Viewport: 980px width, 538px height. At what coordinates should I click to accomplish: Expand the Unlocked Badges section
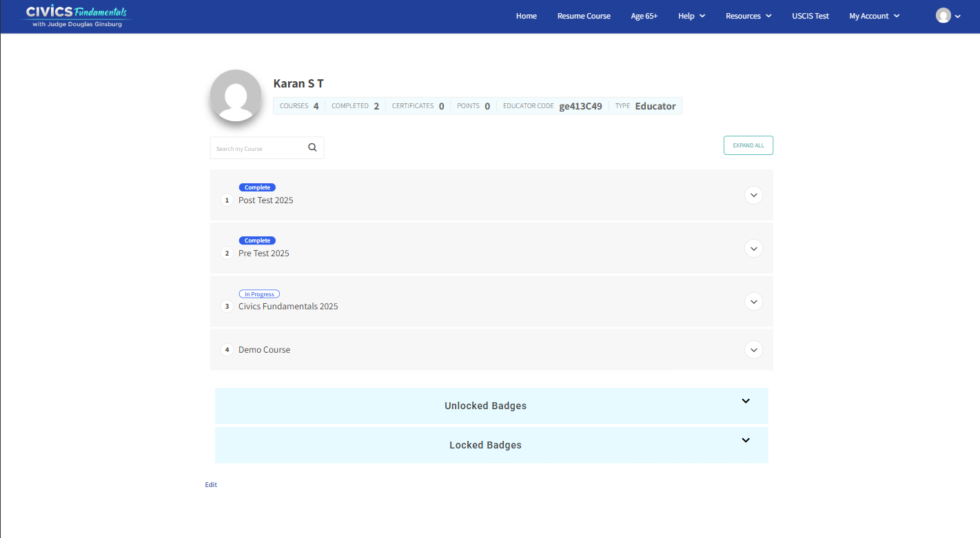[745, 401]
